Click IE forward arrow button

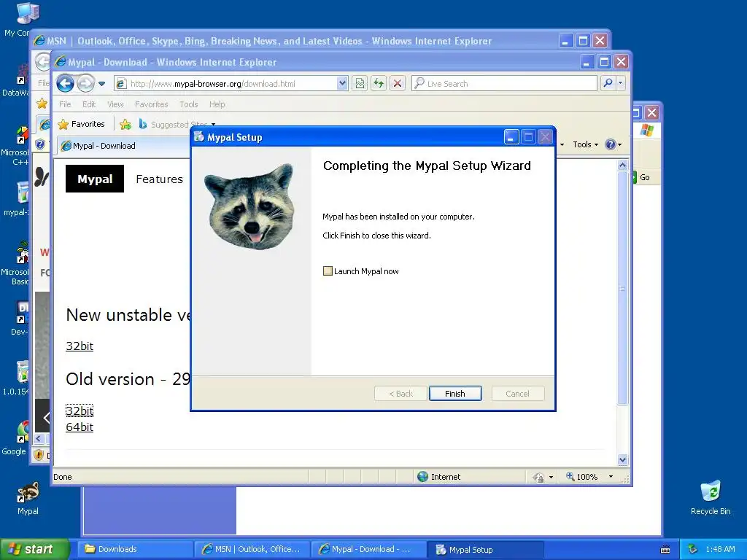85,83
